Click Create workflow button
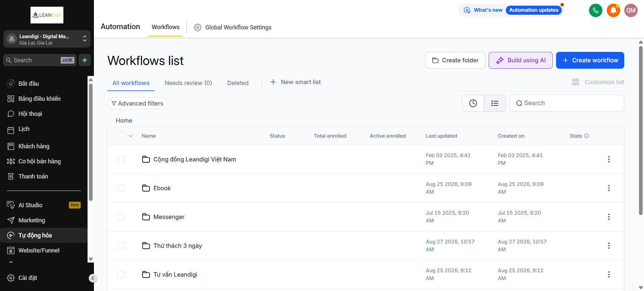The image size is (644, 291). (x=590, y=60)
